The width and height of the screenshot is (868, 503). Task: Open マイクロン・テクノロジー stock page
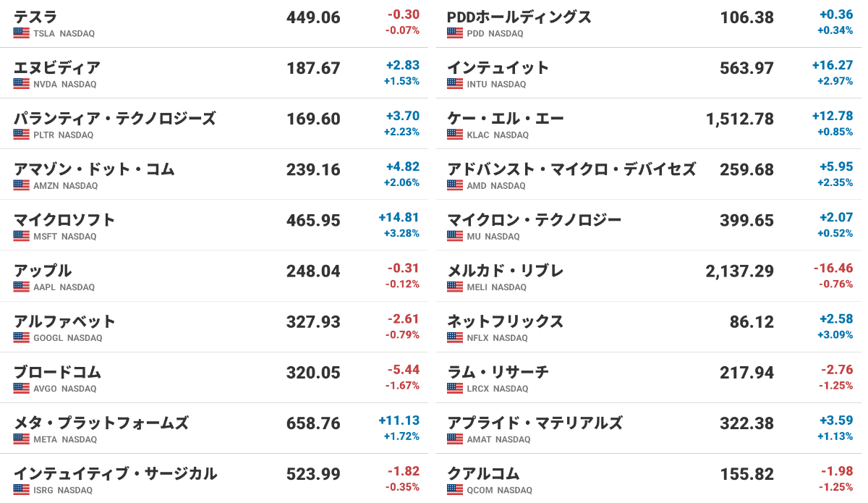coord(534,219)
